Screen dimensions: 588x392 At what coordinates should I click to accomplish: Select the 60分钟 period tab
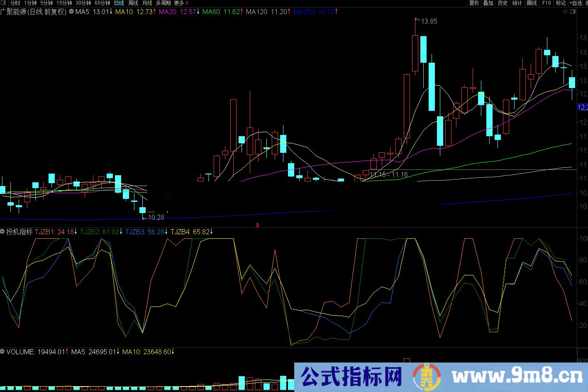(x=102, y=3)
